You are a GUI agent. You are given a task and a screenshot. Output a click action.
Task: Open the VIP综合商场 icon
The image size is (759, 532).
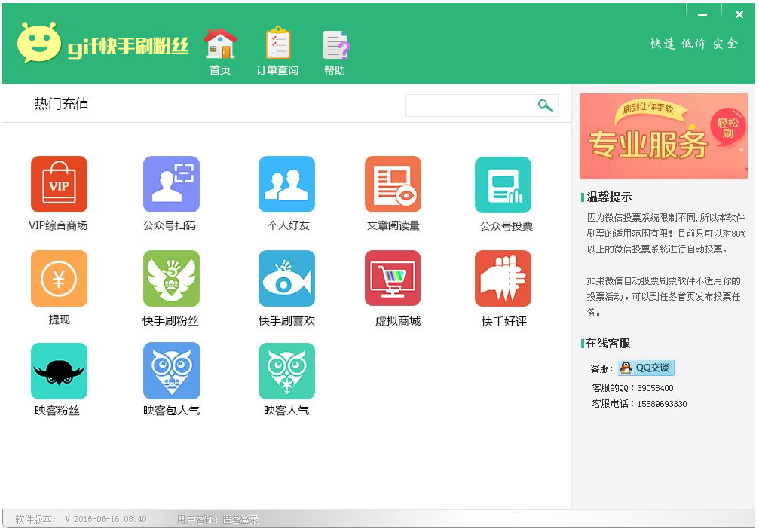click(59, 185)
